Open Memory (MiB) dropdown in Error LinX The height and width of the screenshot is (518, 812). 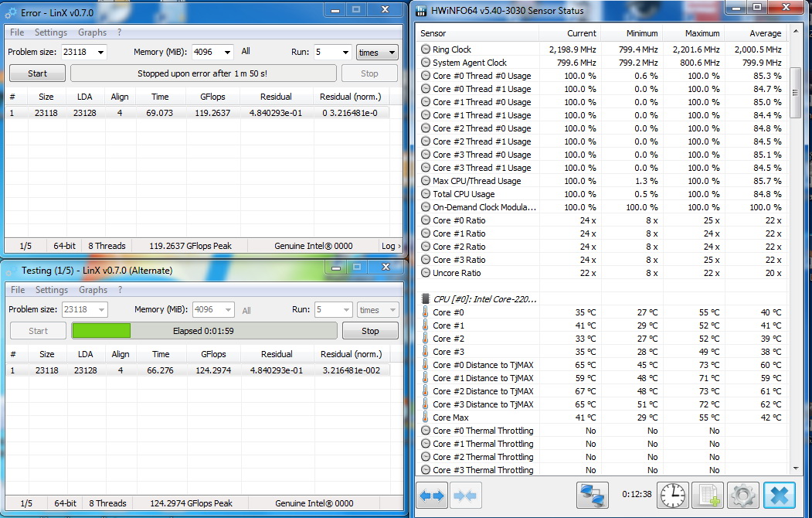click(x=226, y=53)
